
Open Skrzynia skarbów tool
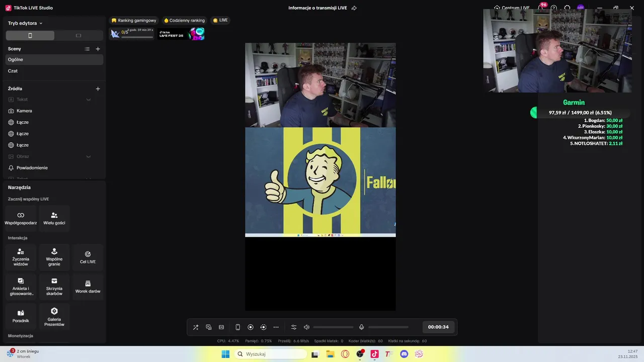(54, 287)
